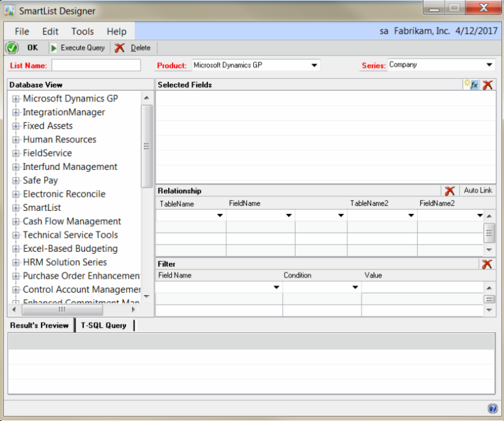This screenshot has height=421, width=504.
Task: Open the fx calculated field icon
Action: click(x=471, y=84)
